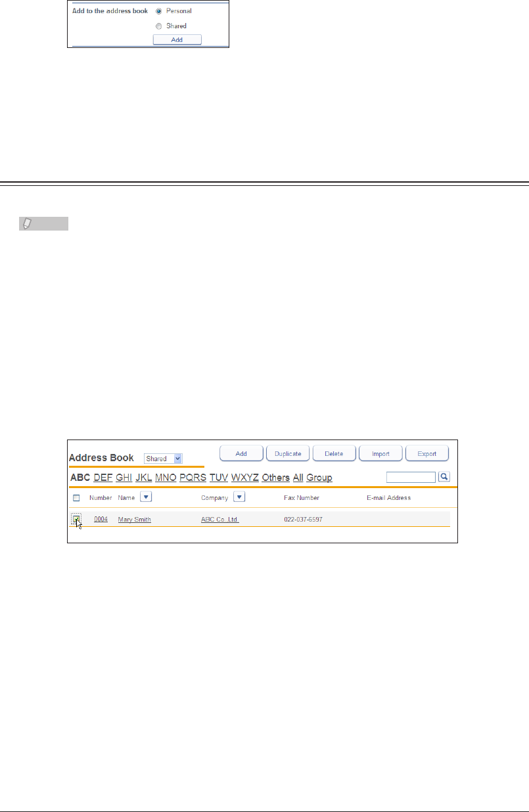529x812 pixels.
Task: Select the JKL index tab
Action: pyautogui.click(x=144, y=478)
